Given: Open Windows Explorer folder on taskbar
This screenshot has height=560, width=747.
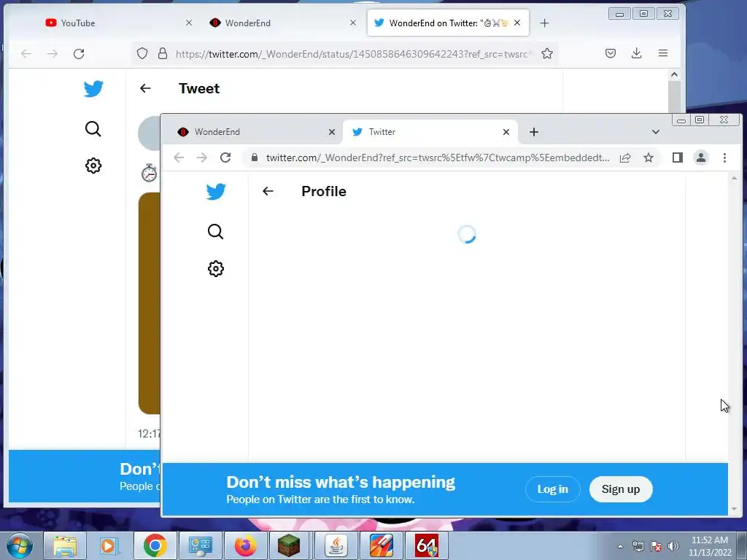Looking at the screenshot, I should click(x=65, y=545).
